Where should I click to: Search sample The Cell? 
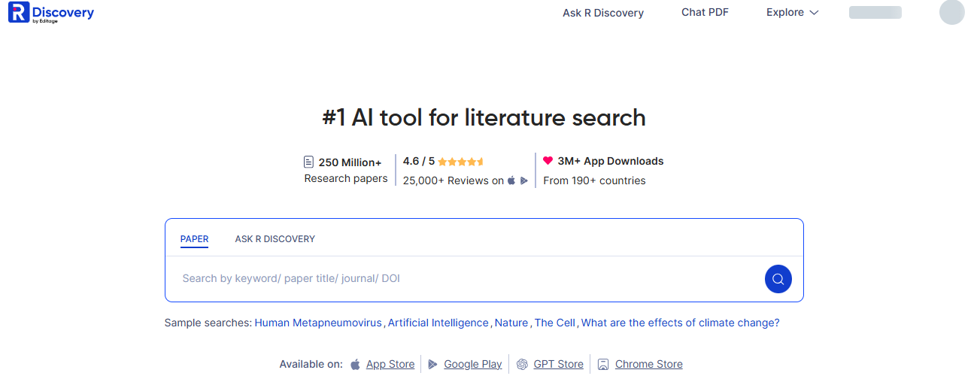(555, 323)
